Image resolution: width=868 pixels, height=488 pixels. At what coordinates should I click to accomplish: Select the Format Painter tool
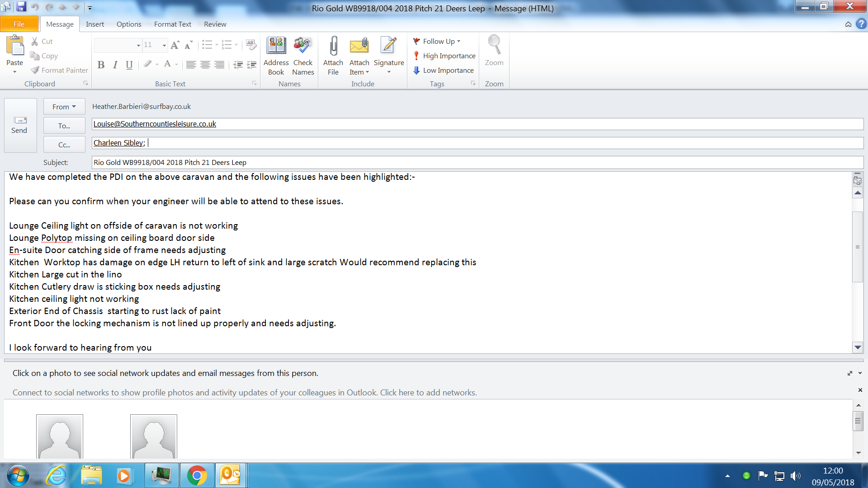pyautogui.click(x=59, y=70)
